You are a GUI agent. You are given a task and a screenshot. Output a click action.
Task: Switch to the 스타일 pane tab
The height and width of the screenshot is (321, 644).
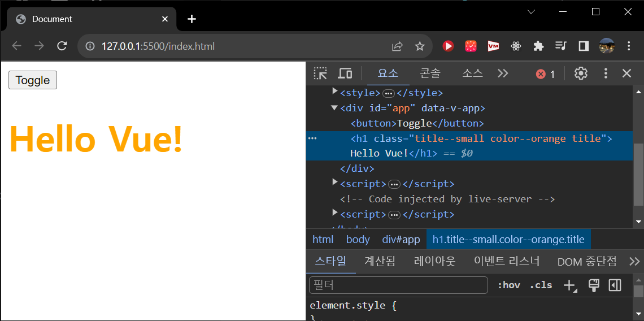pyautogui.click(x=330, y=262)
